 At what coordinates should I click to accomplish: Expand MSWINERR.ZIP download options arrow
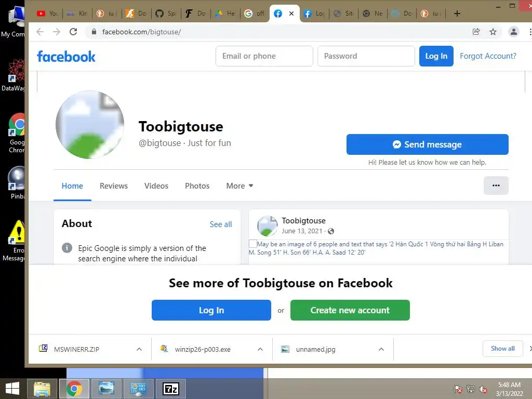click(x=139, y=349)
